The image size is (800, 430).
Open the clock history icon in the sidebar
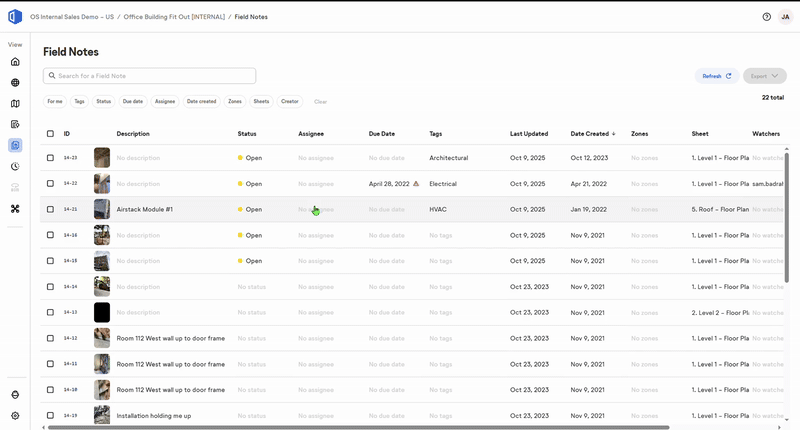click(15, 166)
